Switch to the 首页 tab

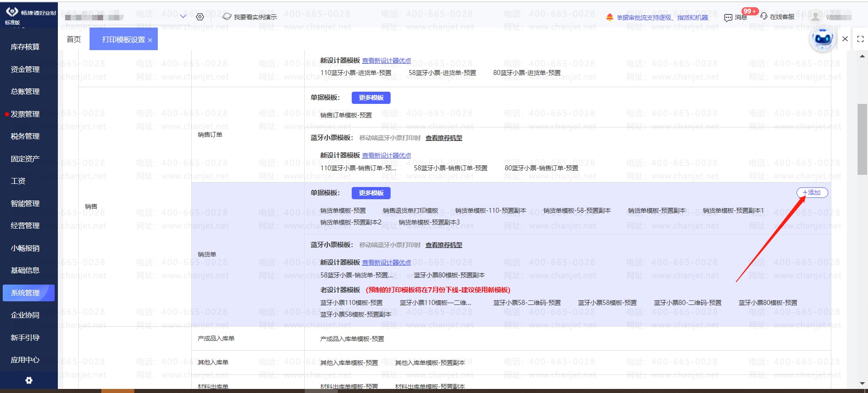74,39
